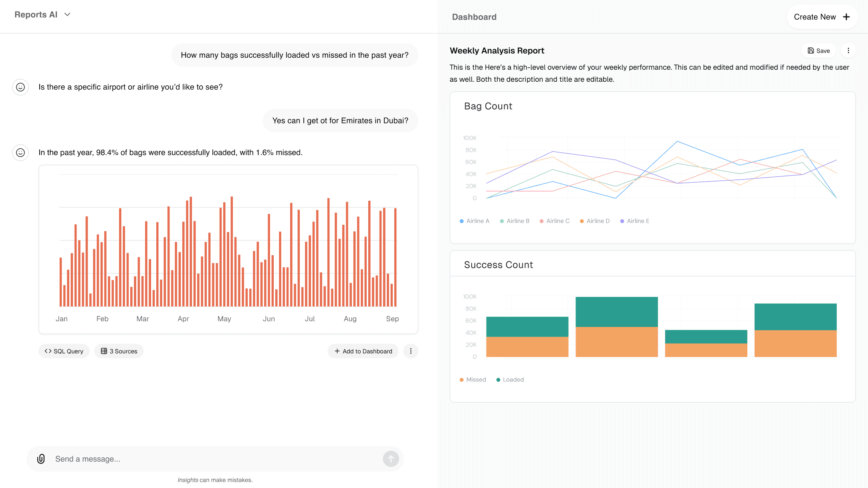Add the chart to the Dashboard
The width and height of the screenshot is (868, 488).
point(363,351)
